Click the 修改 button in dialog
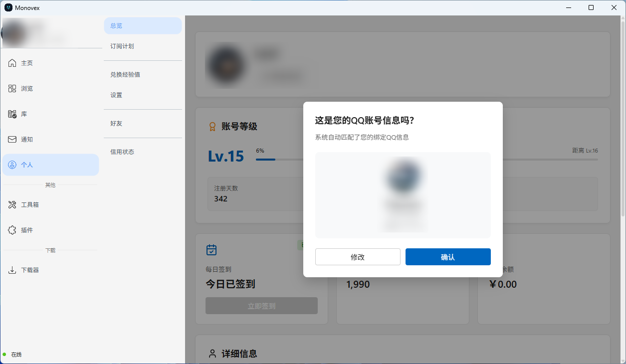This screenshot has width=626, height=364. pyautogui.click(x=358, y=257)
